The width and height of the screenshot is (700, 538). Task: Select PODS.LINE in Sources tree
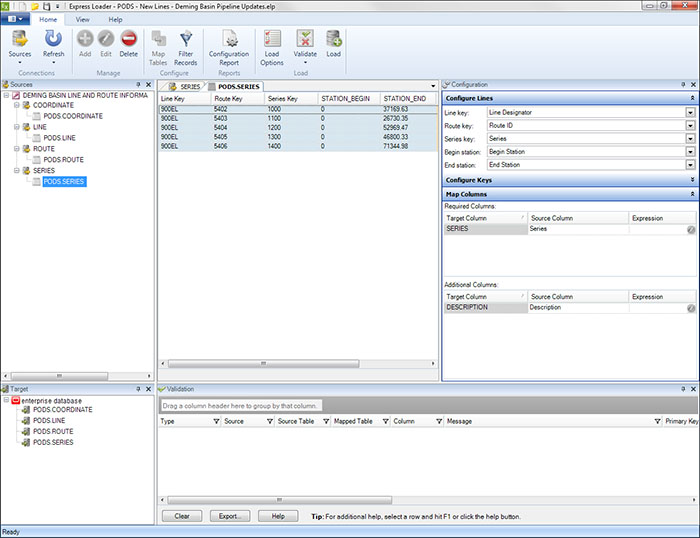pos(59,138)
